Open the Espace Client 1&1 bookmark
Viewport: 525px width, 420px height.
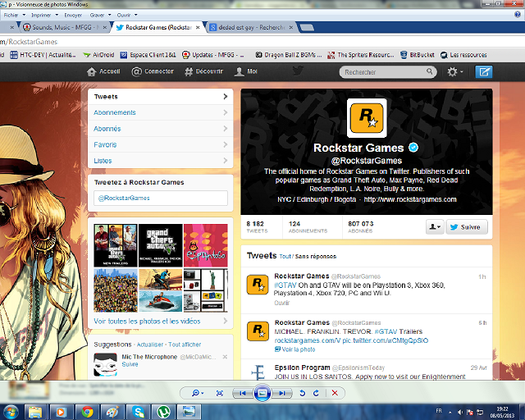coord(148,55)
